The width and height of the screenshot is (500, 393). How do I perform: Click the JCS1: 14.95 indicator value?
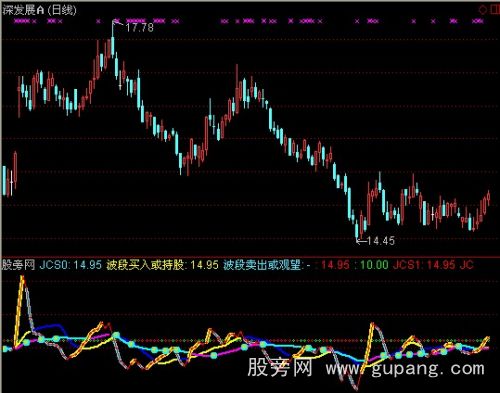click(x=424, y=265)
